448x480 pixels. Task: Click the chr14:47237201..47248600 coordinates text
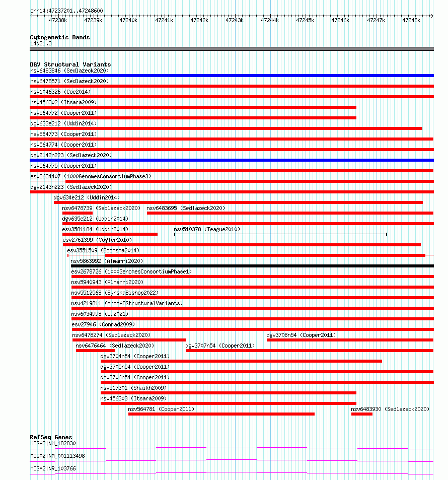point(66,11)
